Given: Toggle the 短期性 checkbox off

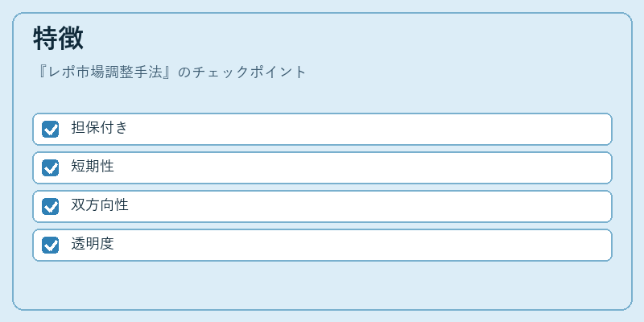Looking at the screenshot, I should tap(51, 168).
